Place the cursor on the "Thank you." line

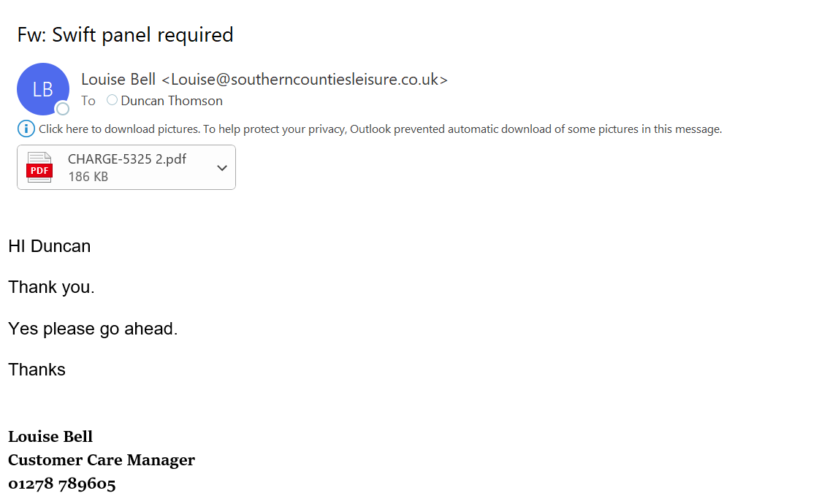pos(51,287)
